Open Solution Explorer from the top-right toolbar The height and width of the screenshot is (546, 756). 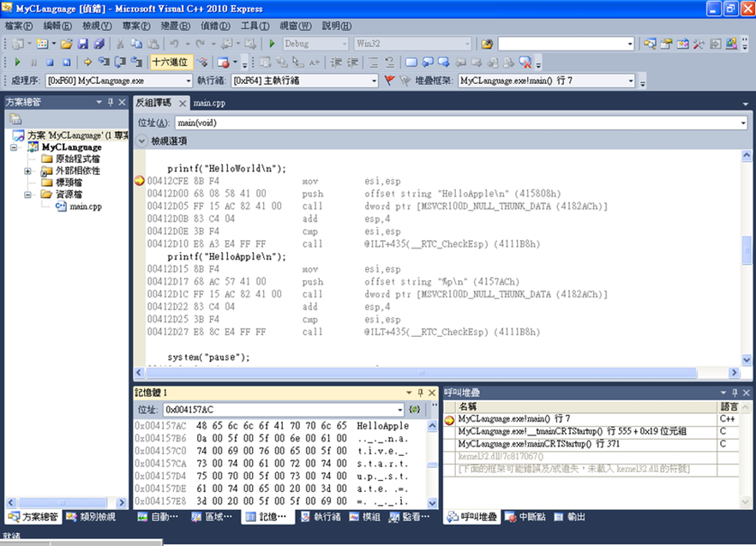point(650,44)
